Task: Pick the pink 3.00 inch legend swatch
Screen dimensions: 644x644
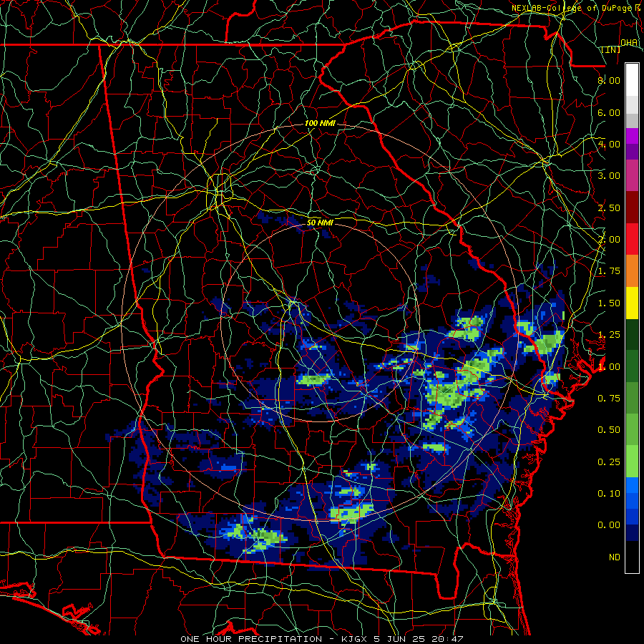Action: click(x=632, y=176)
